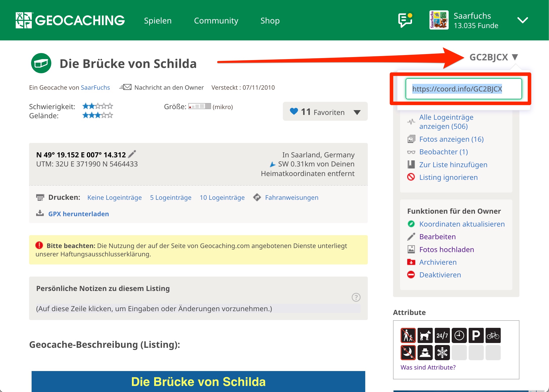This screenshot has height=392, width=549.
Task: Edit coordinates with the pencil icon
Action: 132,154
